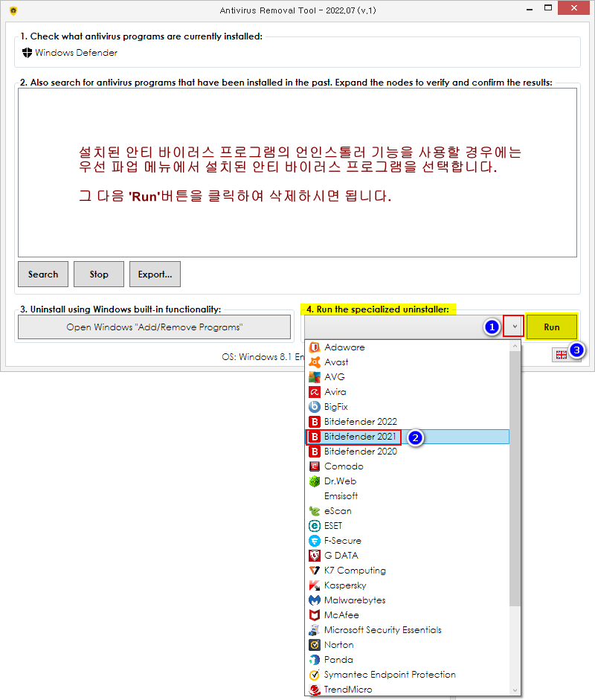Click the BigFix logo icon
The height and width of the screenshot is (700, 595).
click(x=315, y=407)
